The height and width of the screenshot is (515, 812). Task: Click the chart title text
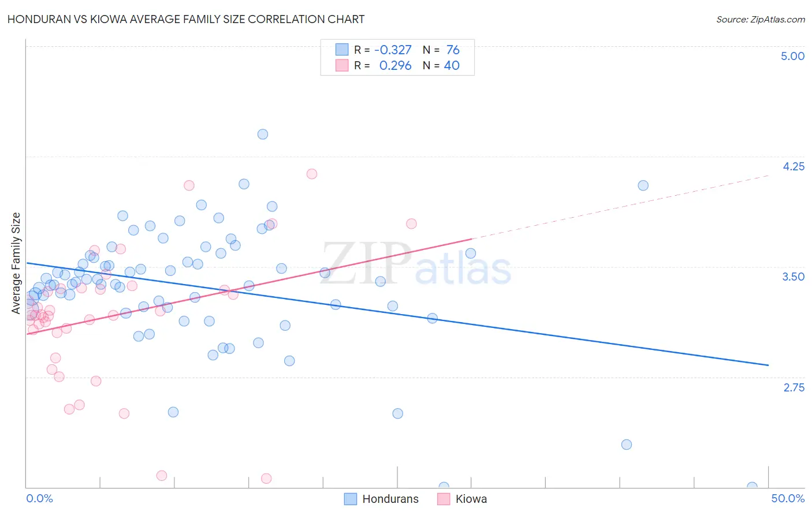186,19
